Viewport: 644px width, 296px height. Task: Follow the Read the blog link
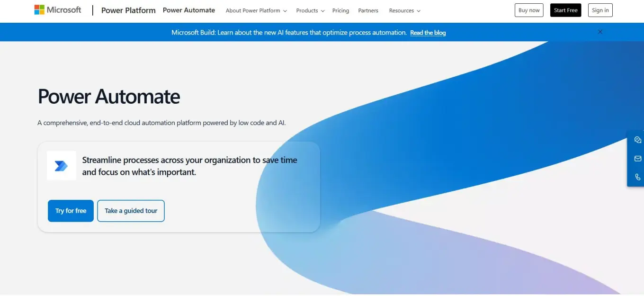point(428,33)
